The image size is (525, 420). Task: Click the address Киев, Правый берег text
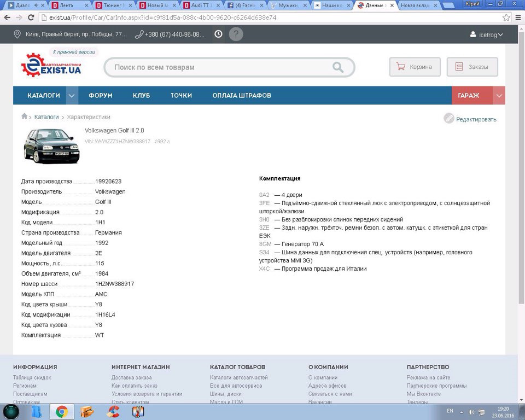pyautogui.click(x=77, y=34)
